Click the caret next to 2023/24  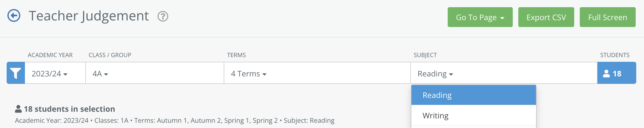(x=65, y=74)
